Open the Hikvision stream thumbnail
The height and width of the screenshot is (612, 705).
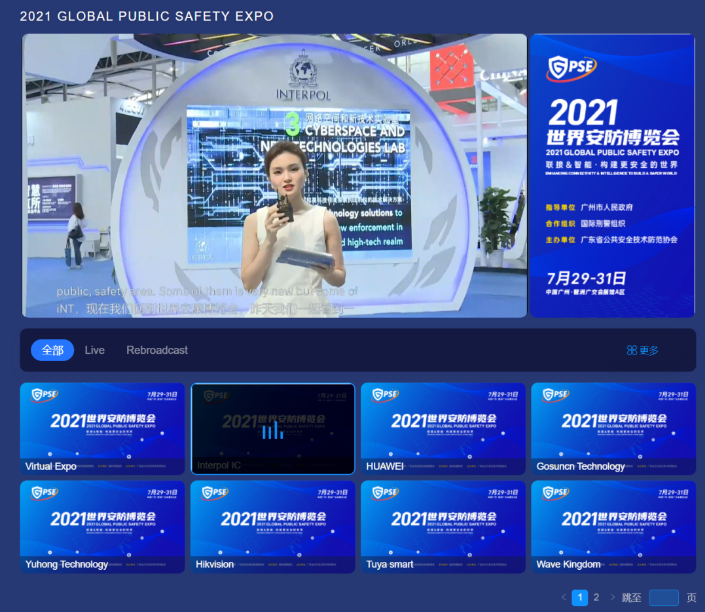273,527
